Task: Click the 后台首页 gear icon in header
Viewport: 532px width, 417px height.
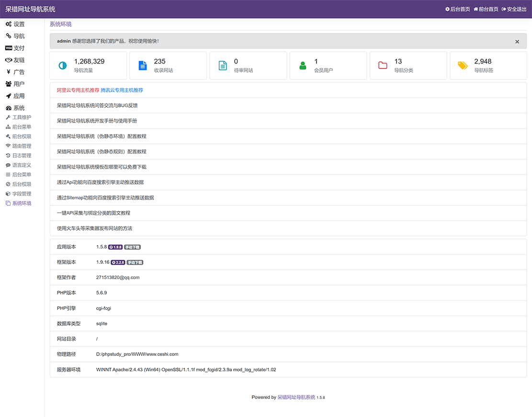Action: point(448,9)
